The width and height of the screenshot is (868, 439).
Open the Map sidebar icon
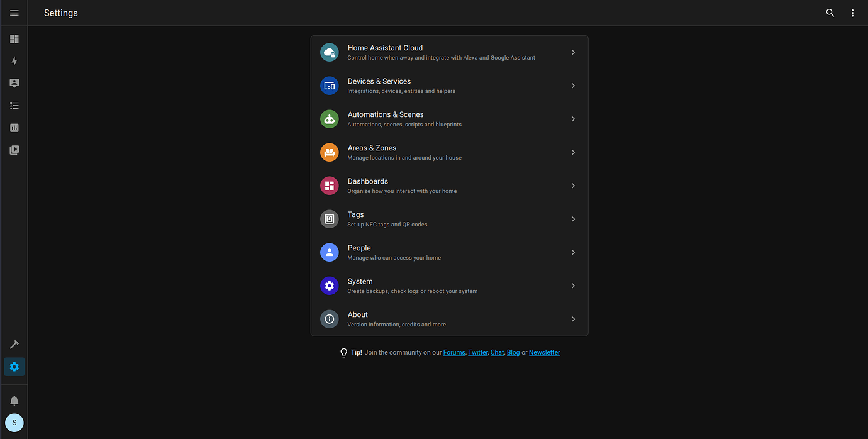(14, 83)
